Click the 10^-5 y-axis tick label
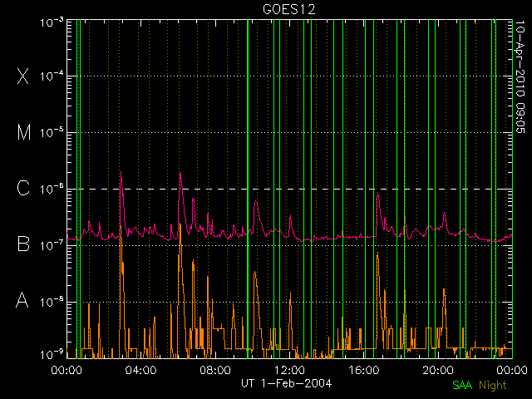 coord(52,133)
